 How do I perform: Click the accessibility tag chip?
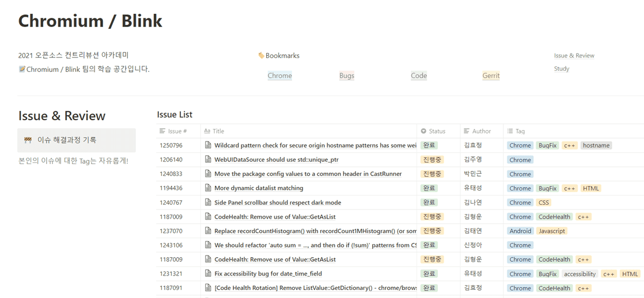pyautogui.click(x=579, y=274)
